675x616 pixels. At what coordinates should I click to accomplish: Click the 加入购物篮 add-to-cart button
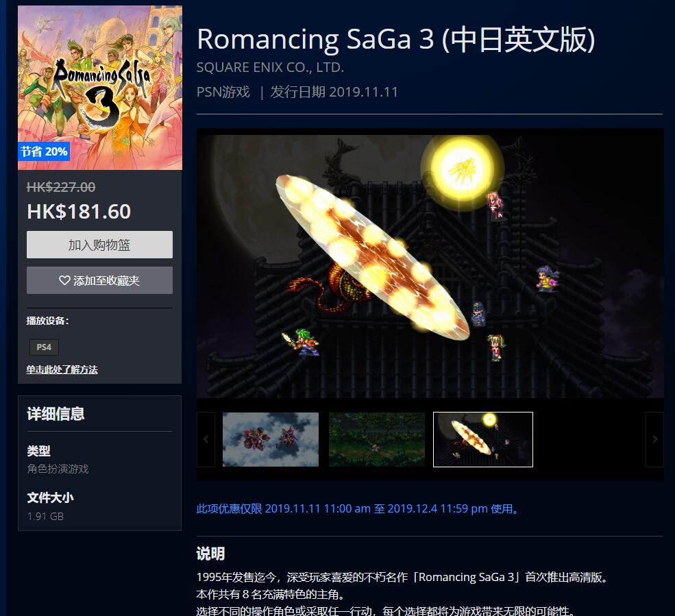(99, 245)
